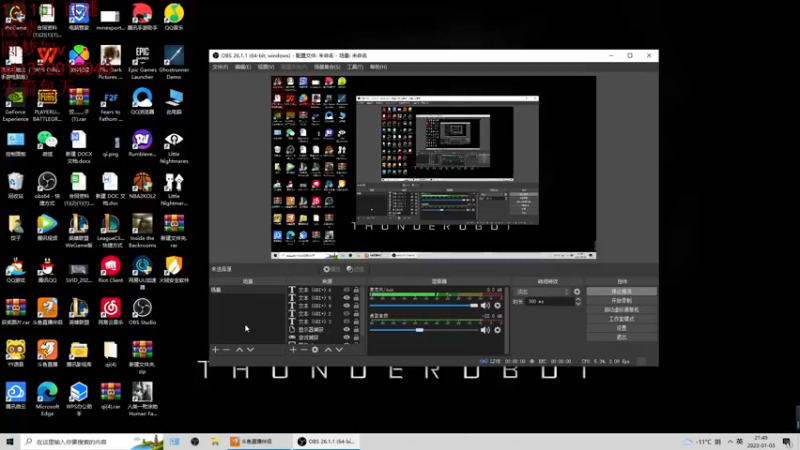The height and width of the screenshot is (450, 800).
Task: Select the Riot Client desktop icon
Action: pyautogui.click(x=111, y=269)
